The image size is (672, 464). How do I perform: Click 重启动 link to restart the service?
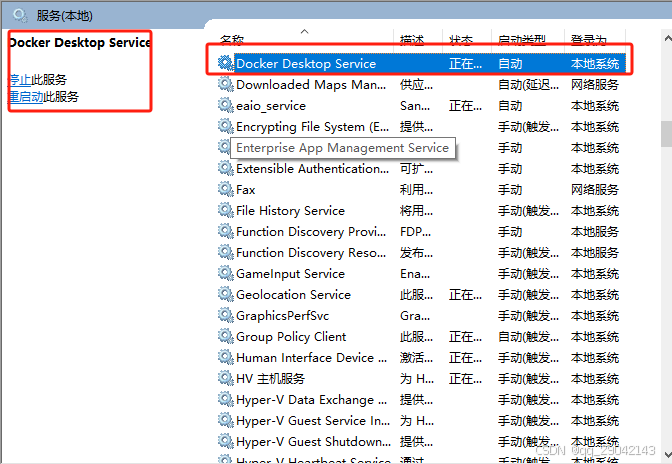[x=26, y=97]
